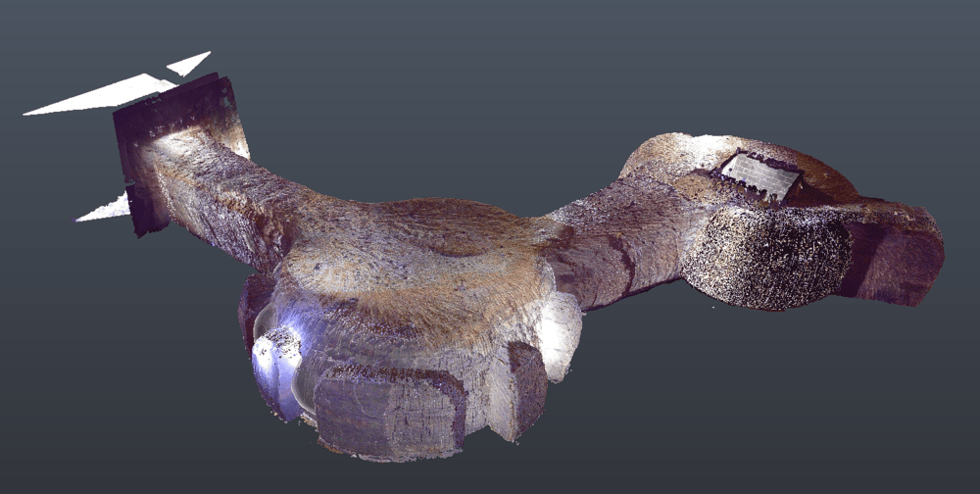The width and height of the screenshot is (980, 494).
Task: Click empty background in the lower left
Action: point(98,412)
